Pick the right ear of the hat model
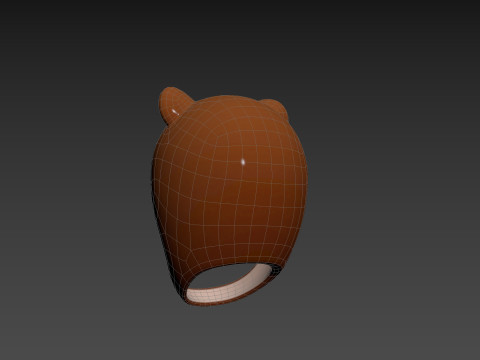 pos(275,109)
